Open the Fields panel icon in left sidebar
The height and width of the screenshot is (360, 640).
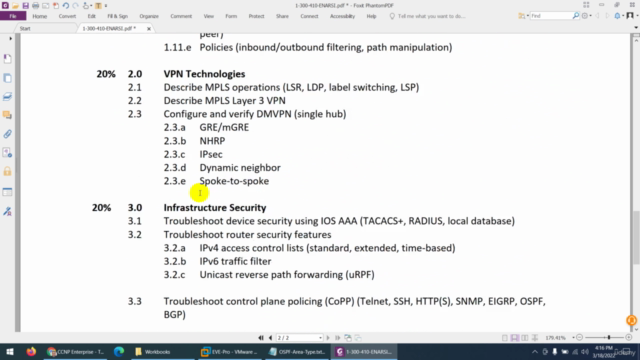(7, 191)
